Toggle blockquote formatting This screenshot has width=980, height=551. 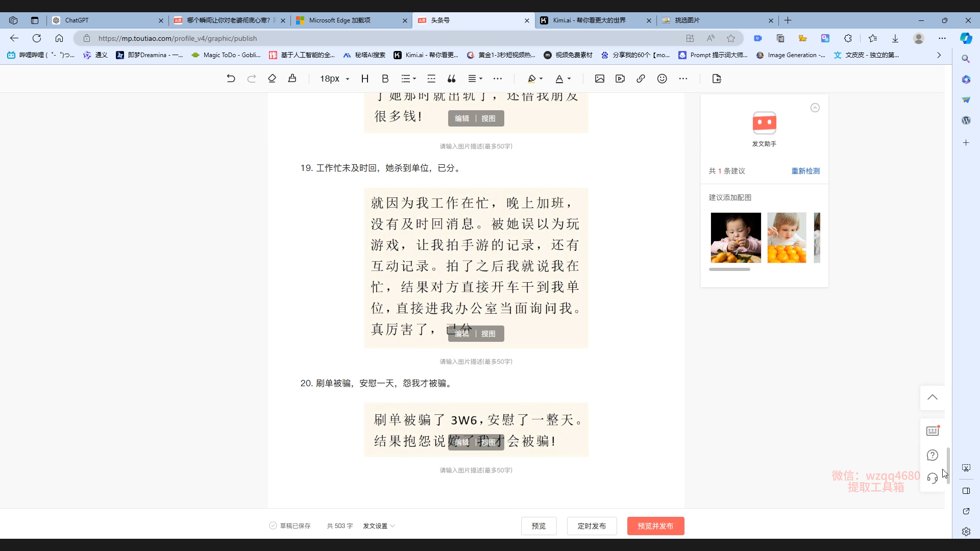[451, 79]
